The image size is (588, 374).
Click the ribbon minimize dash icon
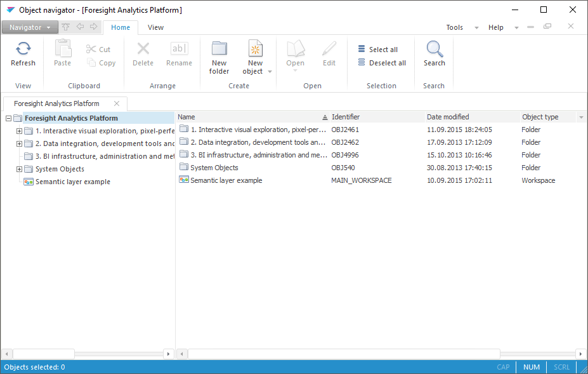point(530,27)
